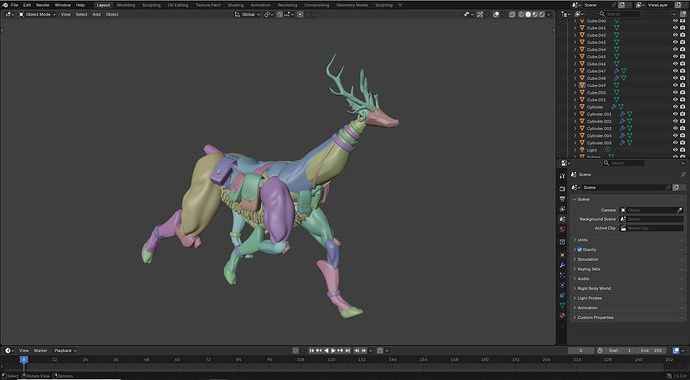Click the timeline playhead at frame 0

point(24,360)
